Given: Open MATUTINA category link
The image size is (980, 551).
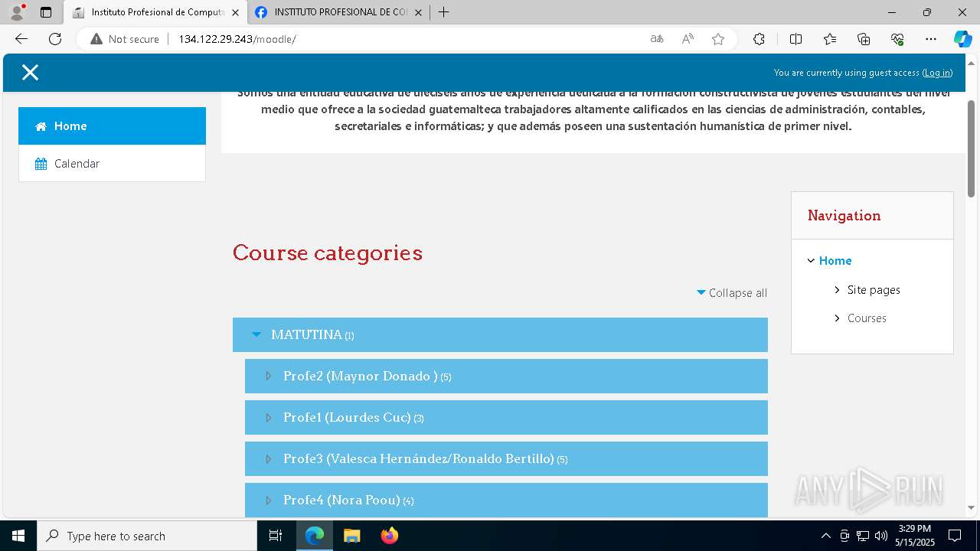Looking at the screenshot, I should [306, 334].
